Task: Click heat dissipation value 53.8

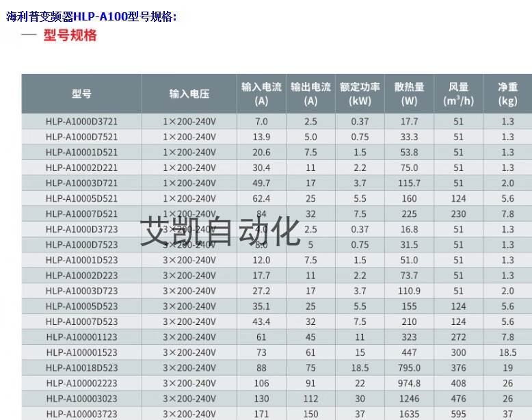Action: click(x=409, y=152)
